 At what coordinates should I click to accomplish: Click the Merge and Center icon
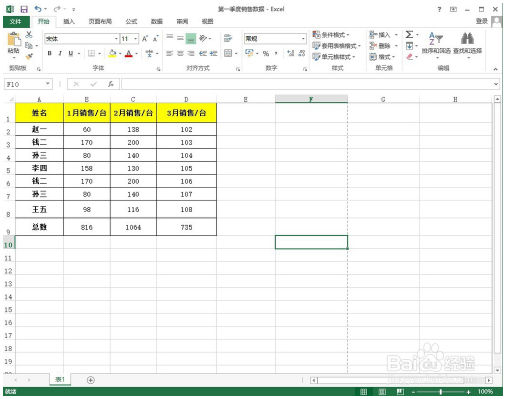[228, 53]
